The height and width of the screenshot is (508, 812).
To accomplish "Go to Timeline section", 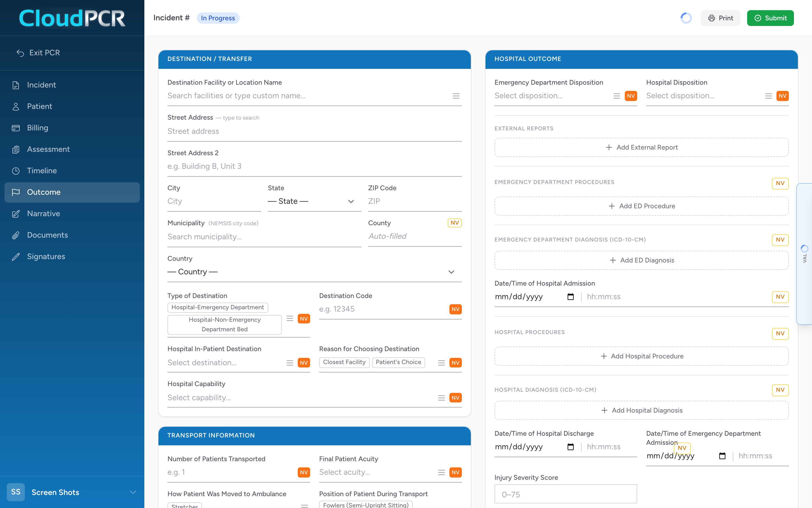I will coord(72,171).
